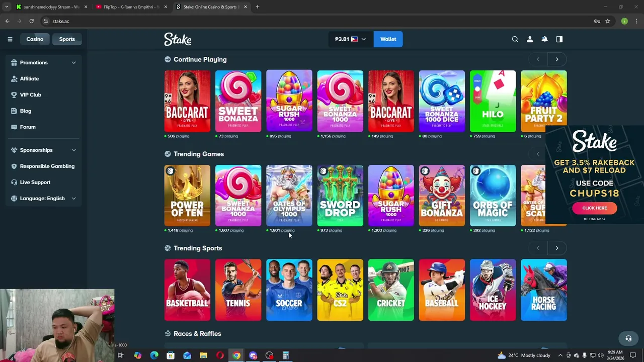Switch to sunshinemelodyyy Stream browser tab

tap(52, 7)
